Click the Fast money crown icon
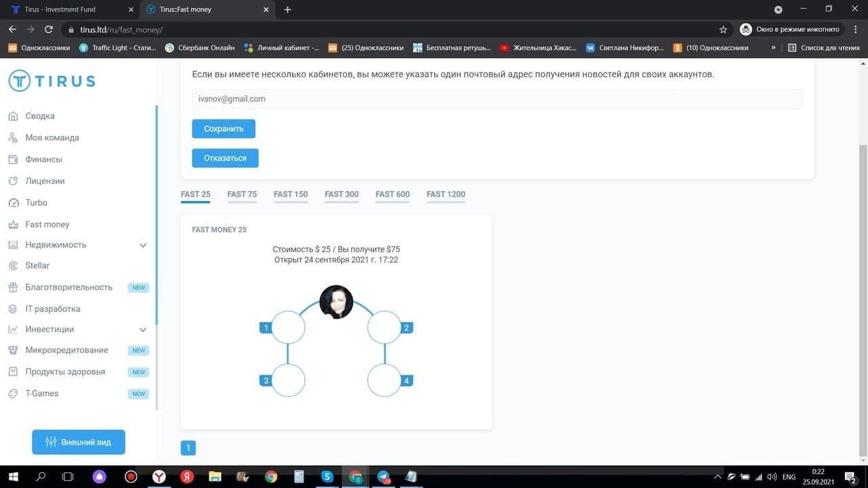868x488 pixels. tap(13, 224)
